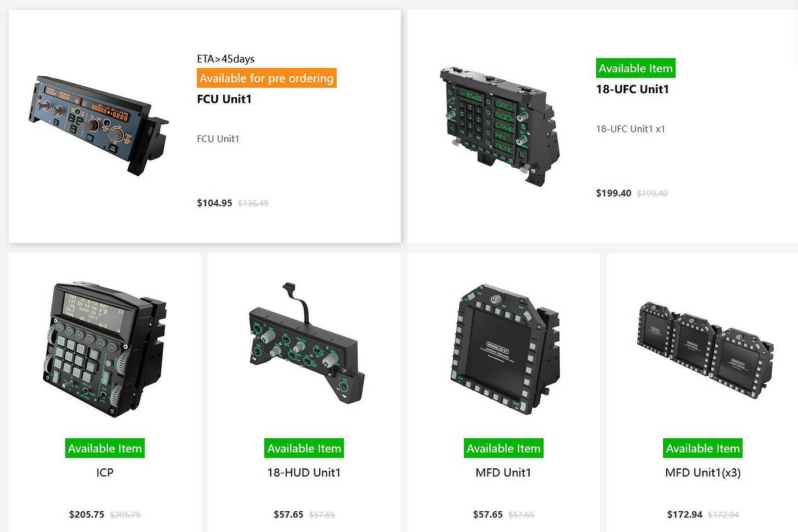Open the MFD Unit1(x3) triple display image
Image resolution: width=798 pixels, height=532 pixels.
click(x=705, y=350)
